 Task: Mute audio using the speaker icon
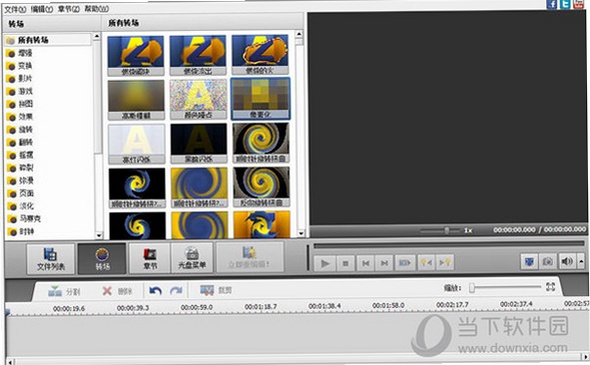point(567,261)
